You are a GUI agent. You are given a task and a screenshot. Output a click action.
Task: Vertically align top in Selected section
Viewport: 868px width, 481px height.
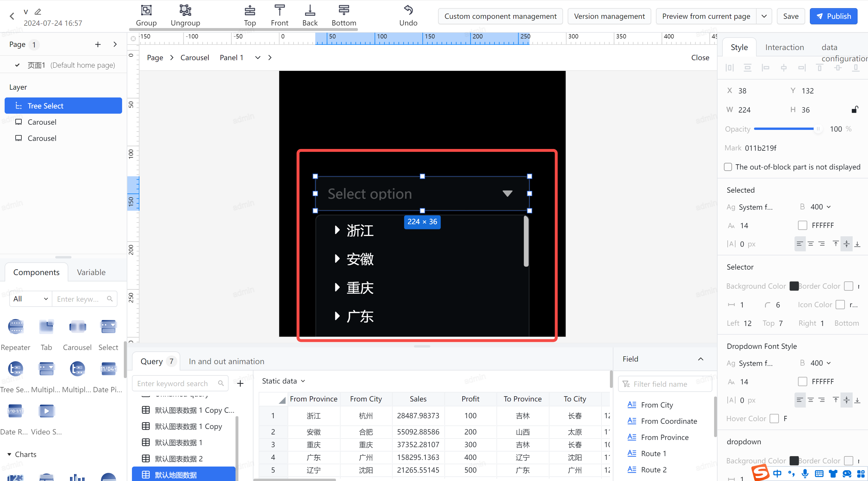click(836, 244)
